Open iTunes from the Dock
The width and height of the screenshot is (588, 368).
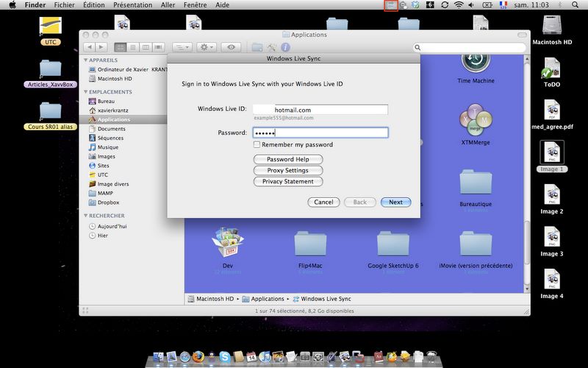tap(265, 356)
